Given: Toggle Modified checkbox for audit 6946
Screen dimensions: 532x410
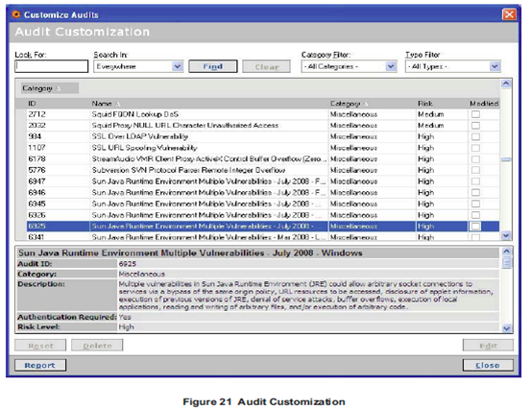Looking at the screenshot, I should 475,193.
